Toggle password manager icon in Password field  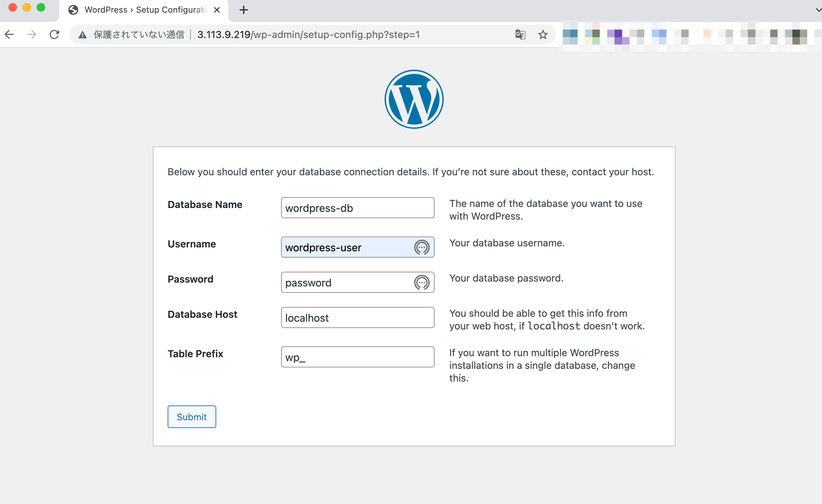coord(422,282)
